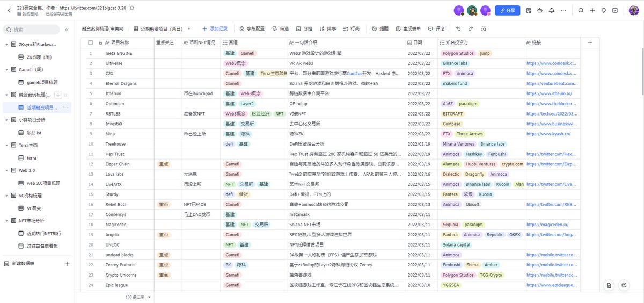Click the 知名投资方 column header

(481, 42)
